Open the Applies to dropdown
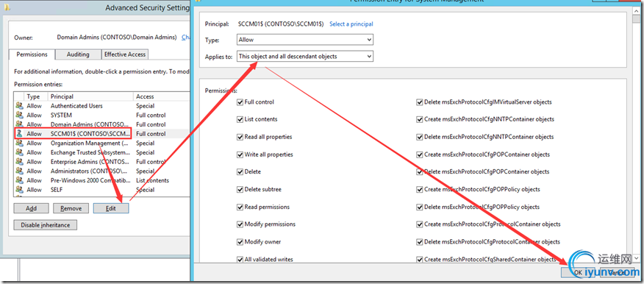The height and width of the screenshot is (284, 644). (x=305, y=57)
